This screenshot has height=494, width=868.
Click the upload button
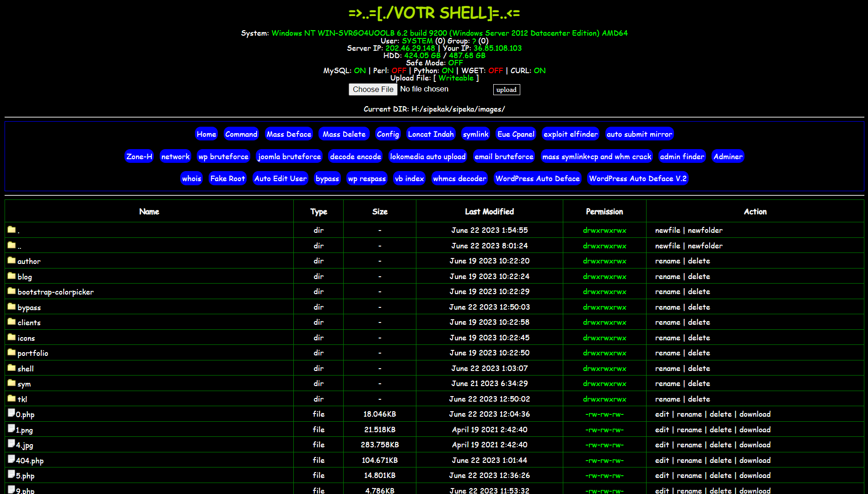tap(507, 90)
